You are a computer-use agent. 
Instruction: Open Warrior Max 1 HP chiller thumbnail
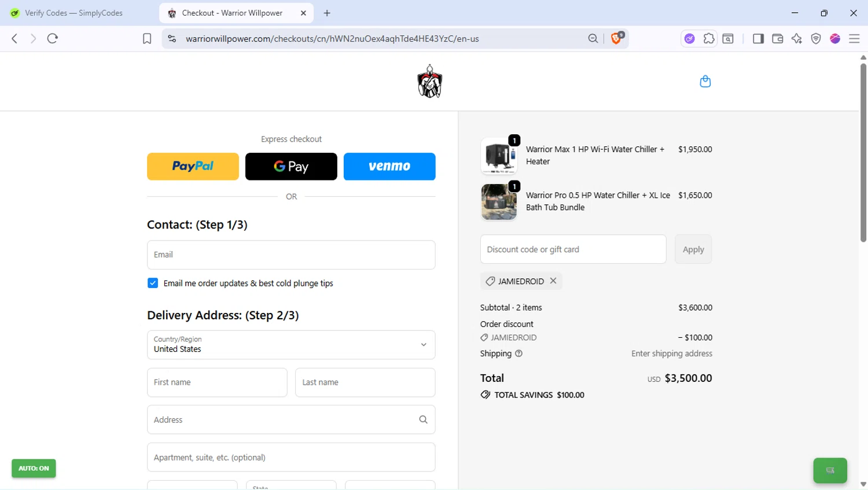[499, 156]
